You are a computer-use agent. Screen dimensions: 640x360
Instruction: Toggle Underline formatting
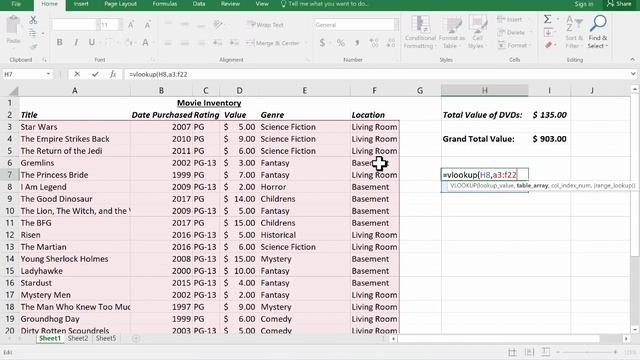tap(92, 42)
